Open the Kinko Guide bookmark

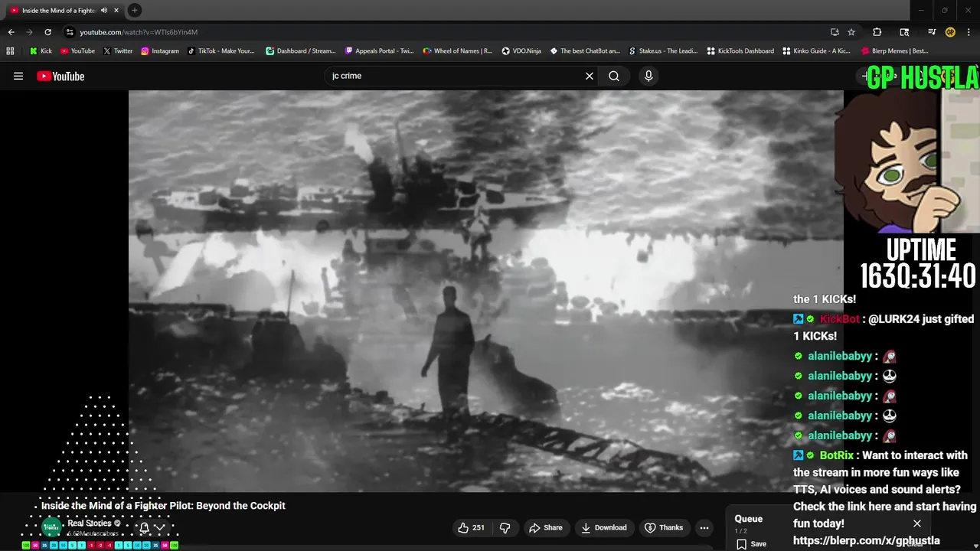(x=816, y=51)
